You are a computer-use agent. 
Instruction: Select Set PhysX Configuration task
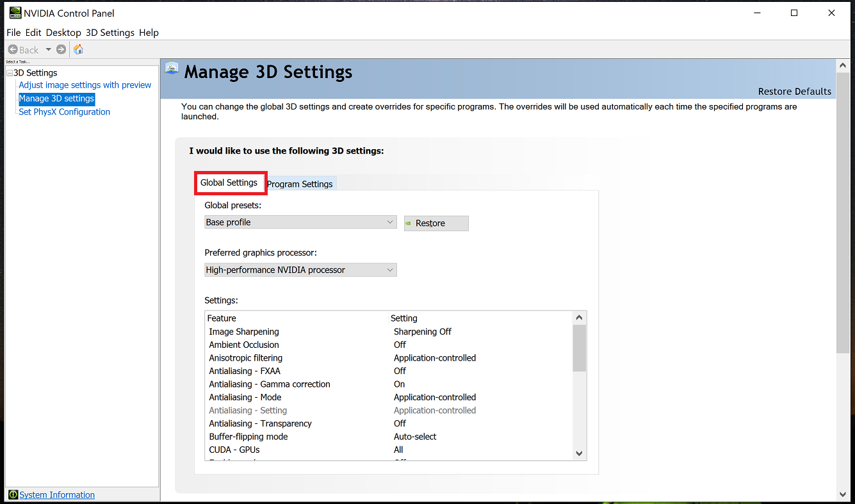pyautogui.click(x=64, y=112)
